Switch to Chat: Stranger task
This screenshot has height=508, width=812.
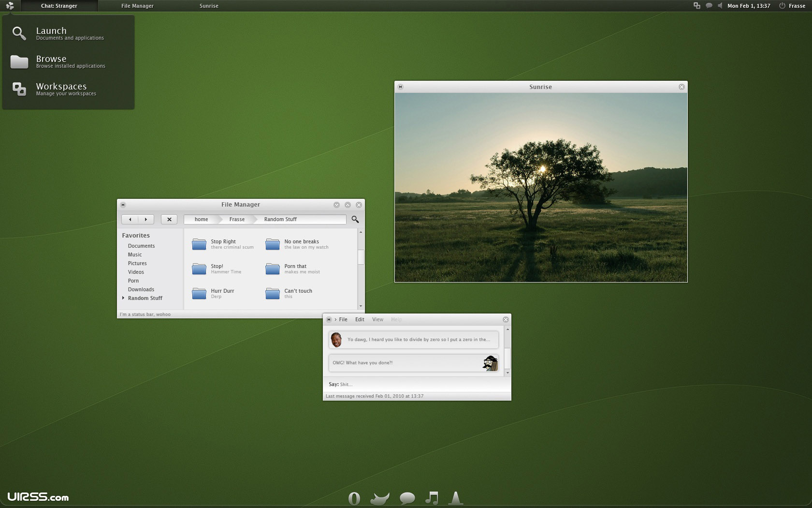pos(59,6)
